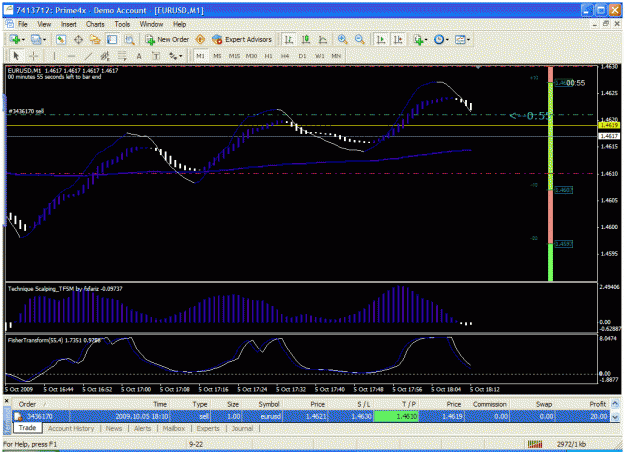The width and height of the screenshot is (625, 452).
Task: Open the Tools menu
Action: pyautogui.click(x=122, y=24)
